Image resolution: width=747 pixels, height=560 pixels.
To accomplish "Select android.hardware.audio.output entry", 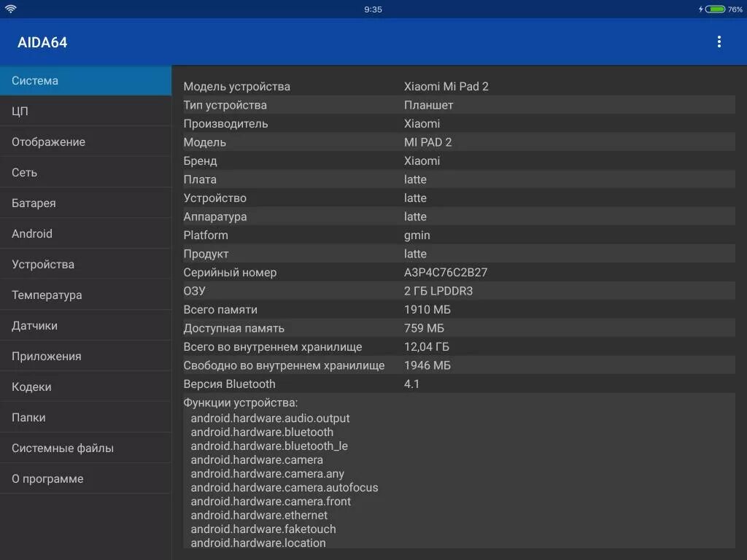I will point(270,418).
